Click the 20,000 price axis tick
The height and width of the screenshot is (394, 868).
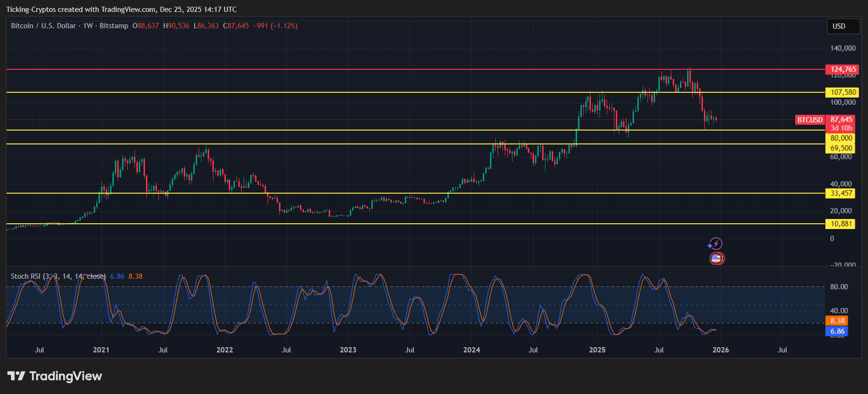tap(841, 211)
